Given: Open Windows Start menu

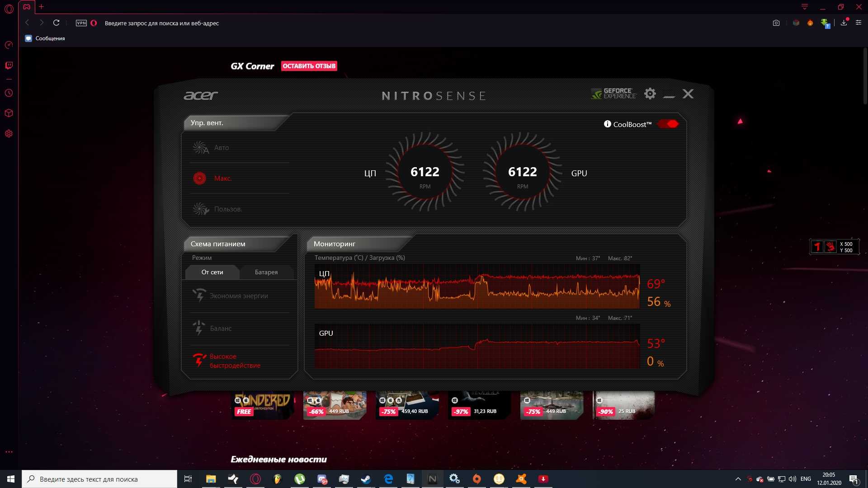Looking at the screenshot, I should (x=11, y=479).
